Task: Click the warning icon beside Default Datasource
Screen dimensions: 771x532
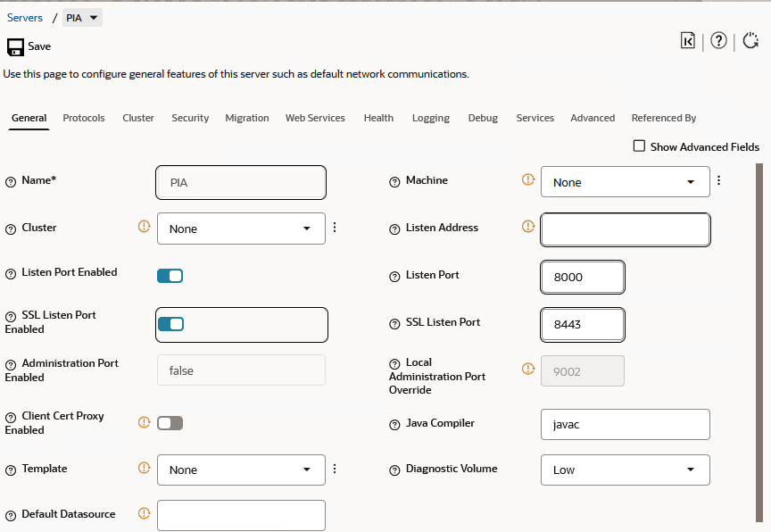Action: pyautogui.click(x=144, y=513)
